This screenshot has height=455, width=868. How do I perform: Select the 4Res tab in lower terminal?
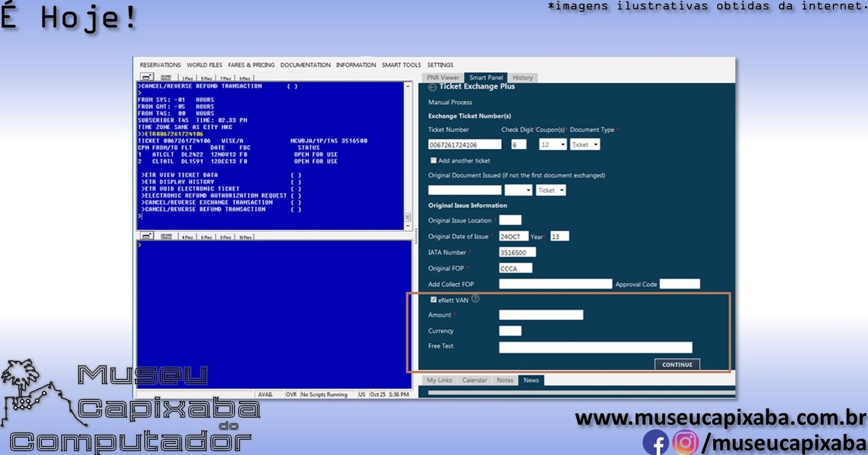click(x=187, y=237)
